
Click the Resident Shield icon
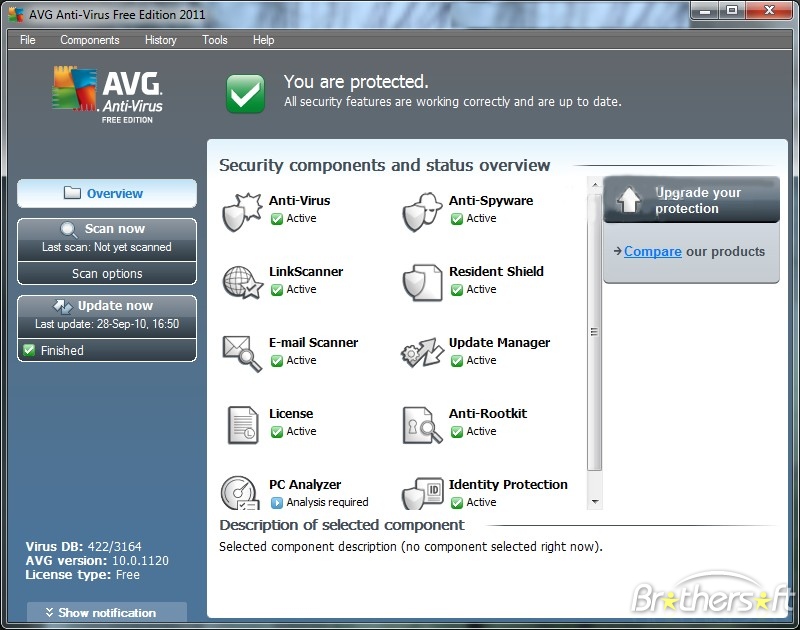(x=421, y=280)
